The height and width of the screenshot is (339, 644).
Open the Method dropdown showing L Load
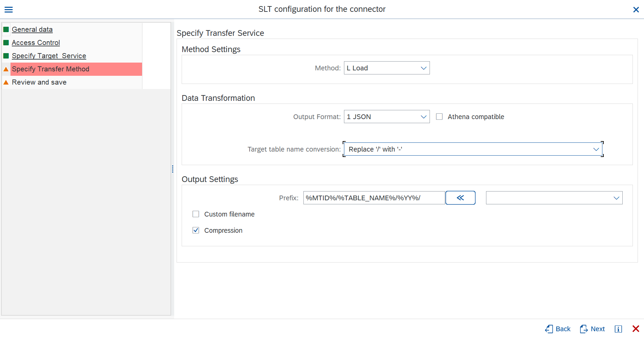(387, 68)
